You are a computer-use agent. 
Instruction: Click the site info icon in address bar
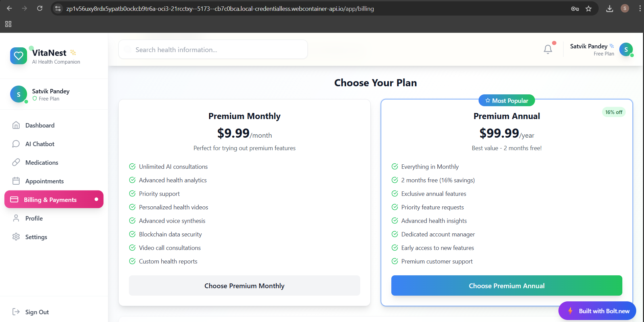coord(58,8)
